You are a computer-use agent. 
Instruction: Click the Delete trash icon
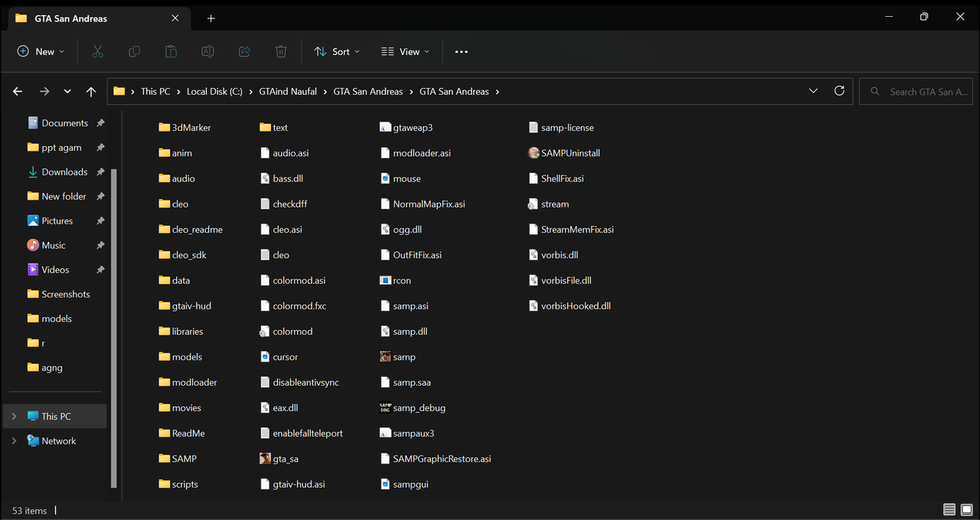[281, 51]
